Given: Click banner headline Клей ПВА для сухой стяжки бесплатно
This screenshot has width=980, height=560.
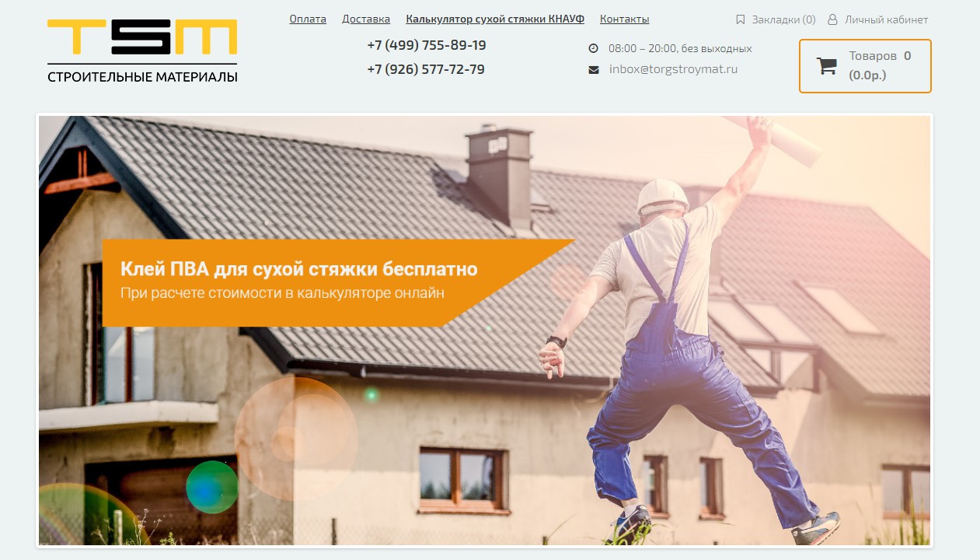Looking at the screenshot, I should tap(299, 269).
